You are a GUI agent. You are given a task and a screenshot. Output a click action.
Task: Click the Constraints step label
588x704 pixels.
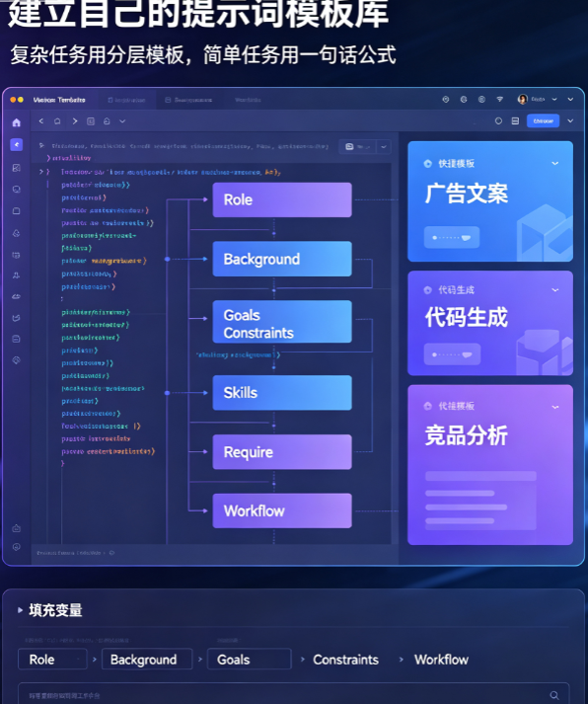[x=346, y=660]
